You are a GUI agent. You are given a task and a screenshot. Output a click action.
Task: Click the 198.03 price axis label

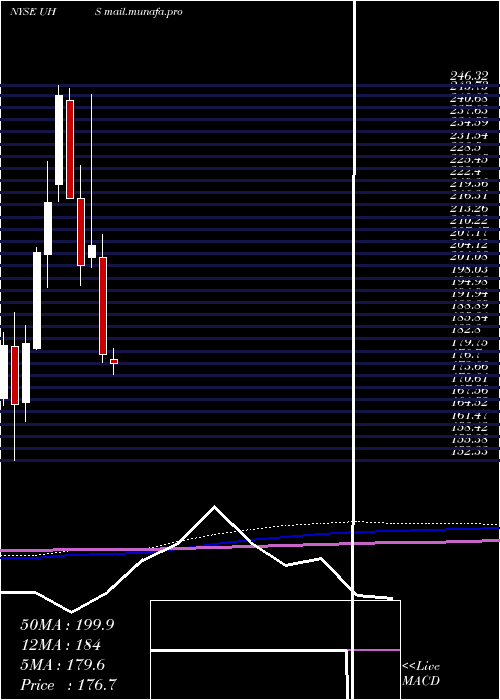469,269
